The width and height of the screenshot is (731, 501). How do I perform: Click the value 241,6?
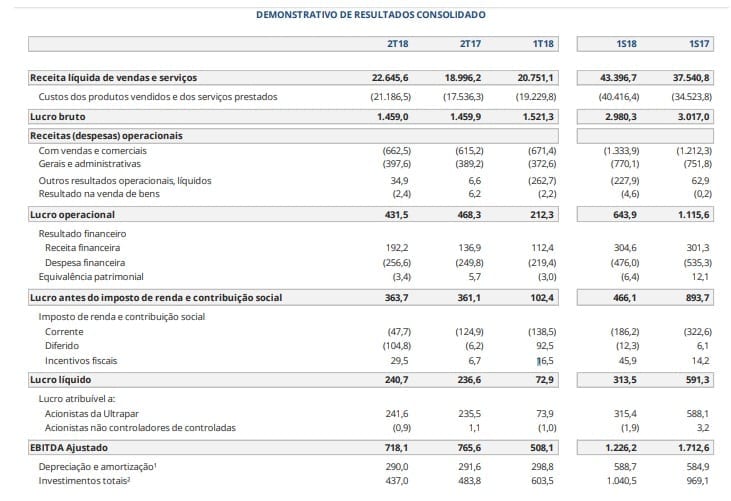(x=397, y=414)
